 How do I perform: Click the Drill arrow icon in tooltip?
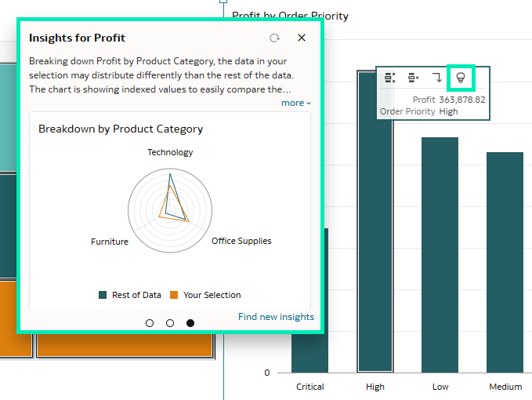[437, 78]
